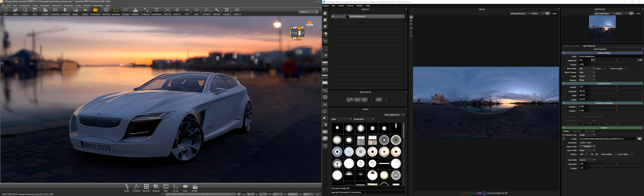Click the Gamma slider track
Image resolution: width=644 pixels, height=196 pixels.
coord(616,168)
